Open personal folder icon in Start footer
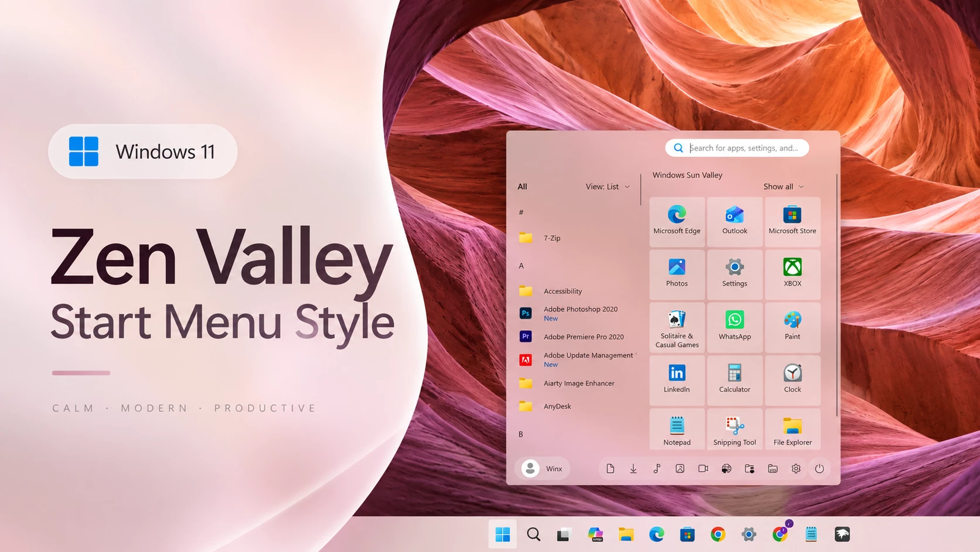The height and width of the screenshot is (552, 980). pyautogui.click(x=750, y=469)
